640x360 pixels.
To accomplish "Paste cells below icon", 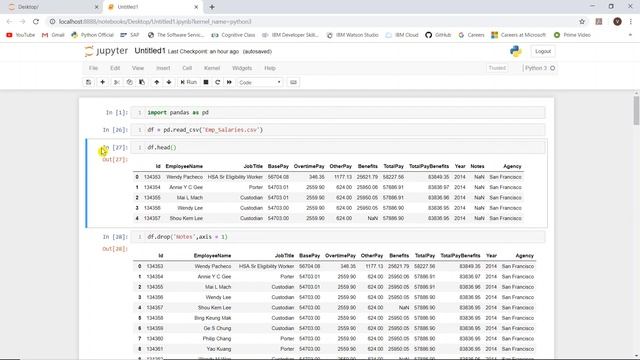I will pyautogui.click(x=142, y=82).
